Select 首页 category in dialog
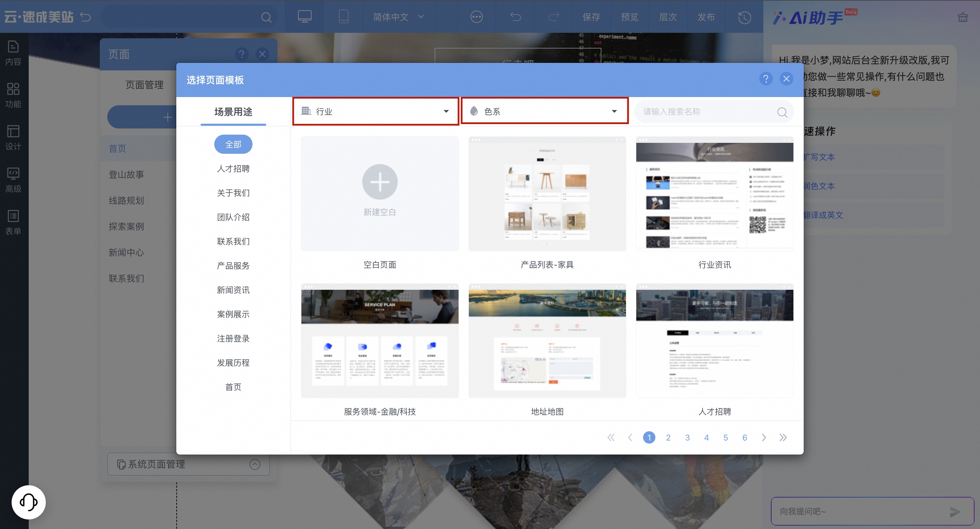980x529 pixels. pos(233,387)
